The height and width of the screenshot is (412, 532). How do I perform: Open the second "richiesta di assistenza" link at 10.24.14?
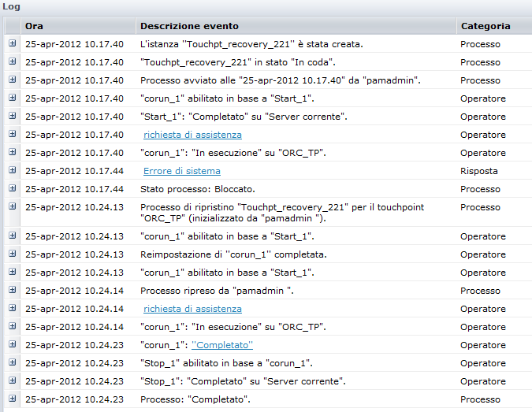click(x=192, y=309)
